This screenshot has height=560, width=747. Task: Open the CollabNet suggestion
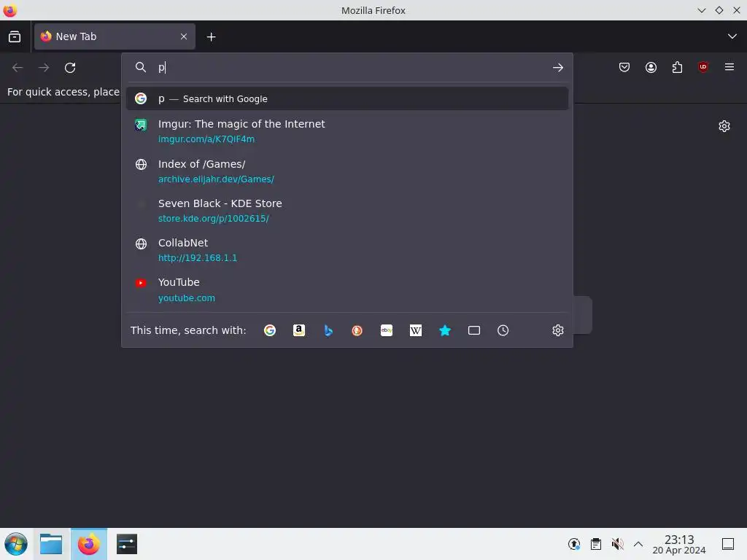click(347, 250)
